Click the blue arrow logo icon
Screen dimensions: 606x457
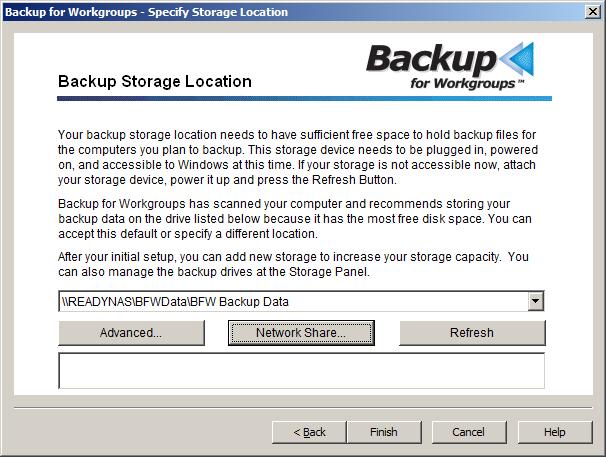[517, 59]
